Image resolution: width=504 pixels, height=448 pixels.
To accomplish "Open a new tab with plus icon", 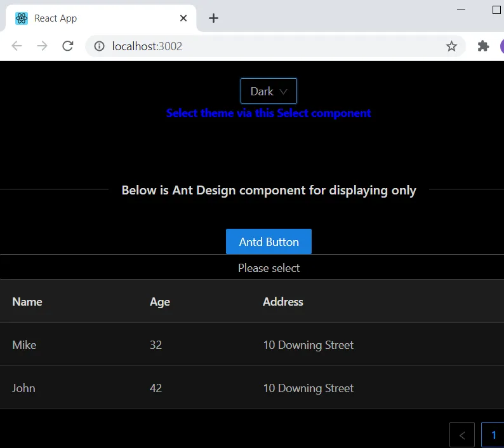I will 214,18.
